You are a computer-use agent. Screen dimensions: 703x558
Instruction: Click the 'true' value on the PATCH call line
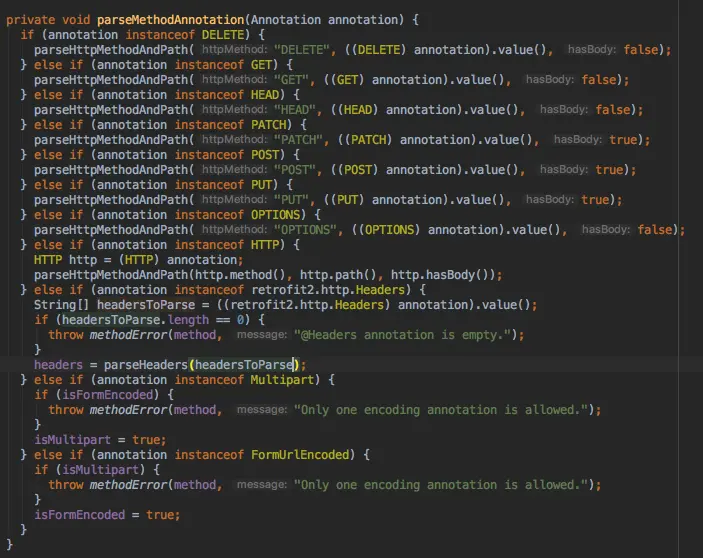coord(623,140)
